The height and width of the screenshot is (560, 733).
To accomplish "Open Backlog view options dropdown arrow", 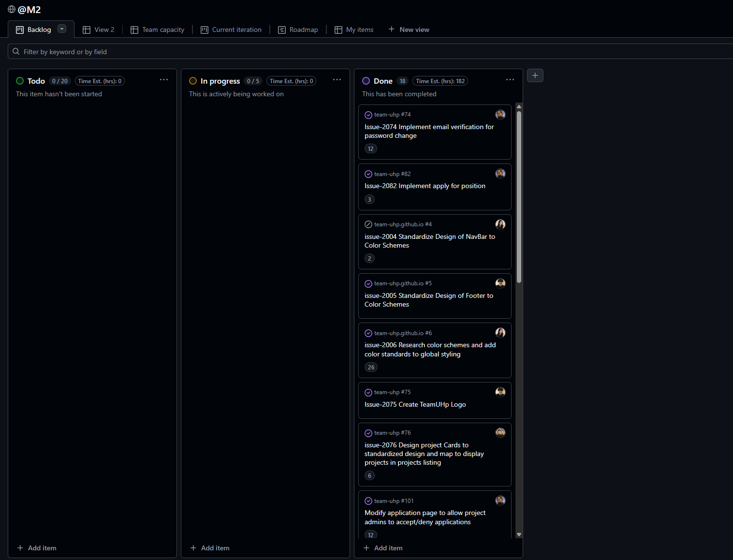I will [x=62, y=29].
